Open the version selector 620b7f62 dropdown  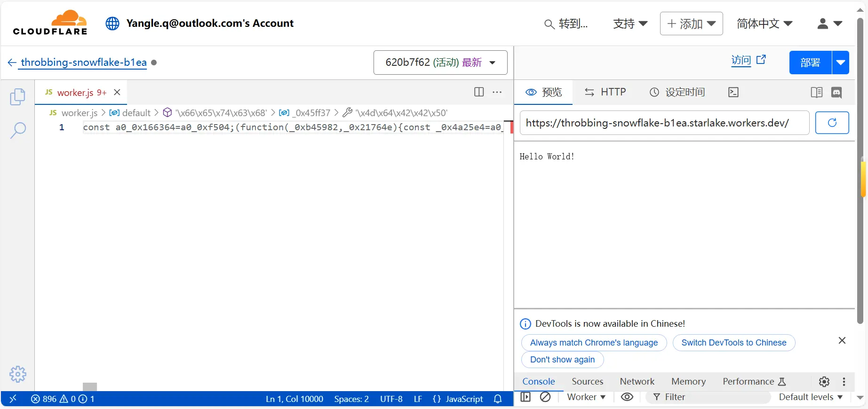pyautogui.click(x=440, y=63)
